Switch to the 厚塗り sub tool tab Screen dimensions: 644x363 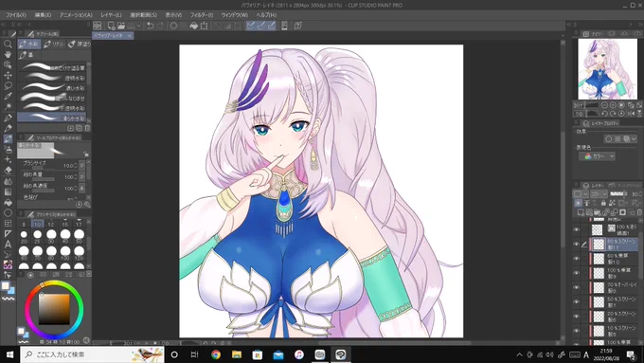click(x=79, y=44)
